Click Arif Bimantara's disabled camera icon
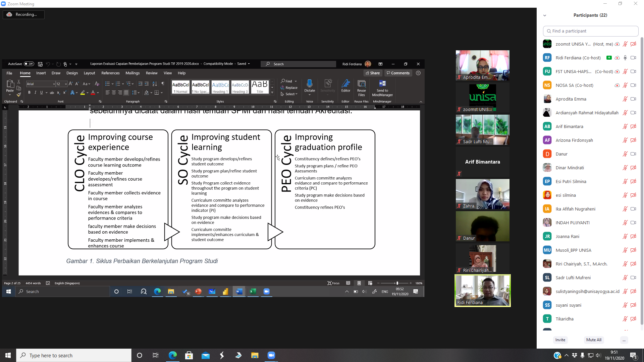644x362 pixels. click(x=633, y=126)
